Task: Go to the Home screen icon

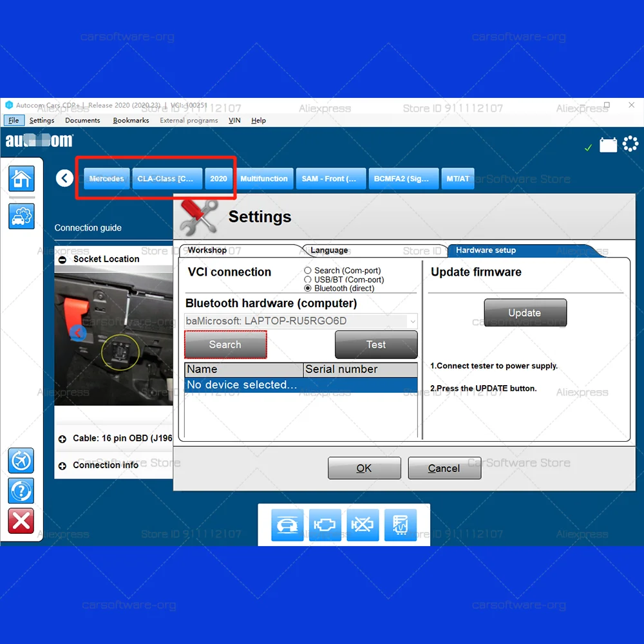Action: tap(21, 178)
